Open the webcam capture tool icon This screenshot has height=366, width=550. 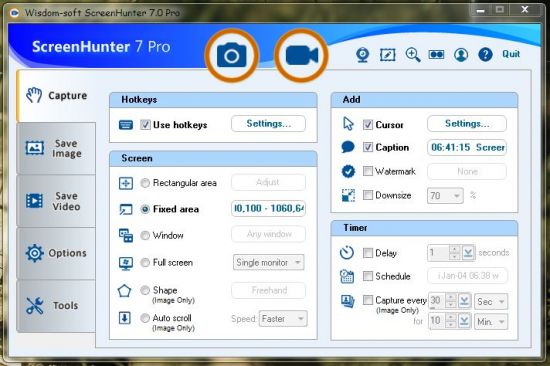pos(362,55)
